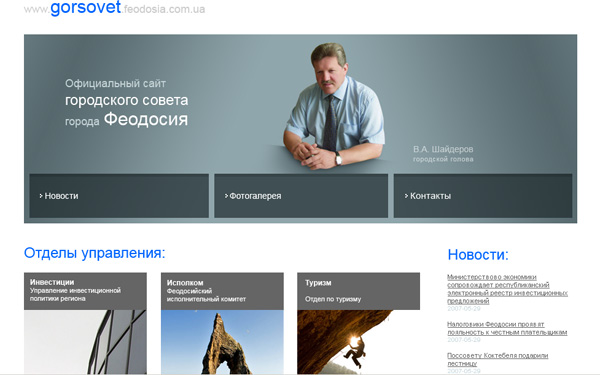Click the В.А. Шайдеров name caption
This screenshot has height=375, width=600.
click(x=443, y=149)
